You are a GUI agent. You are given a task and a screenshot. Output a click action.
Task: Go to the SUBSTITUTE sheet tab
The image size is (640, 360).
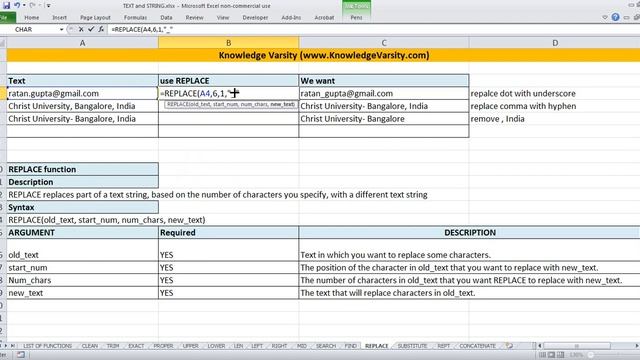pyautogui.click(x=412, y=346)
